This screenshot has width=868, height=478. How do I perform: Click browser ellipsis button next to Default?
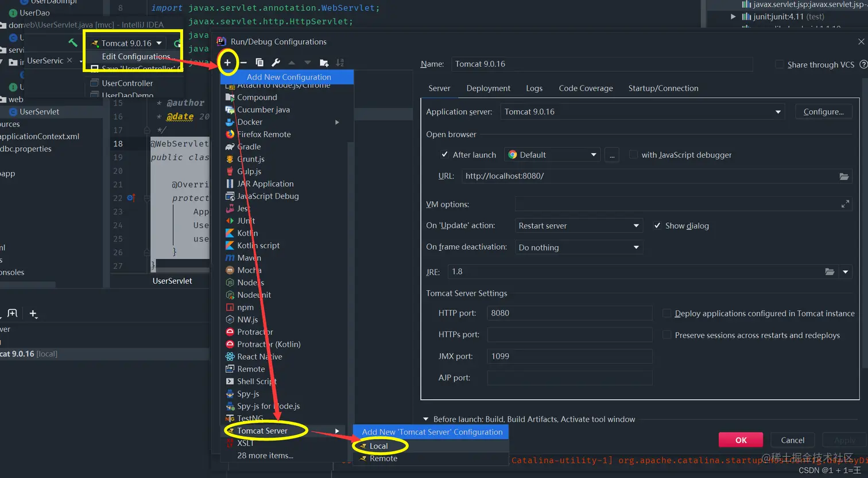click(612, 155)
